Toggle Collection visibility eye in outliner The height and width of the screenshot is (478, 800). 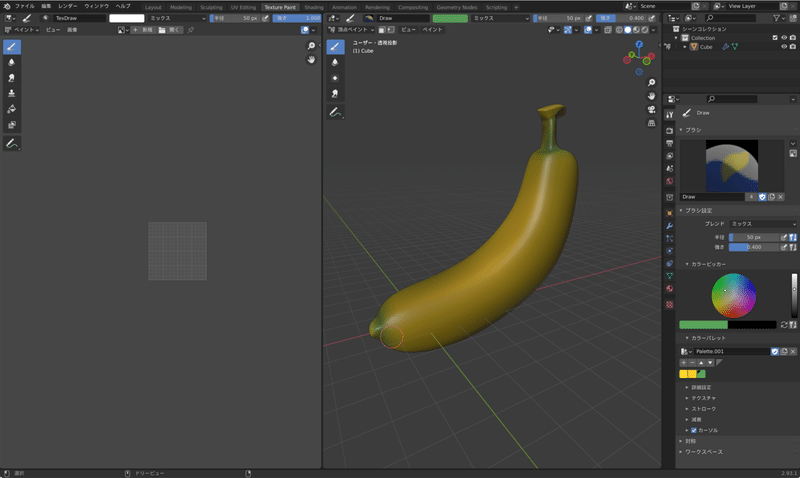[784, 38]
